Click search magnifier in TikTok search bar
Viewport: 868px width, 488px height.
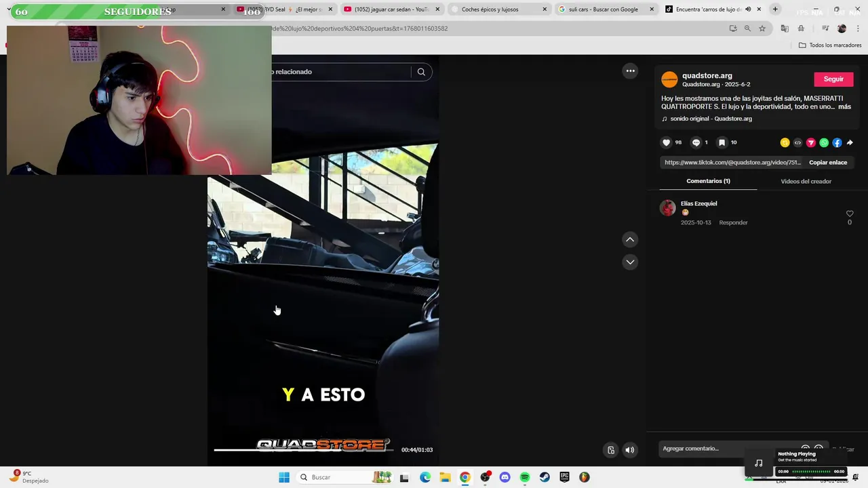pyautogui.click(x=421, y=72)
